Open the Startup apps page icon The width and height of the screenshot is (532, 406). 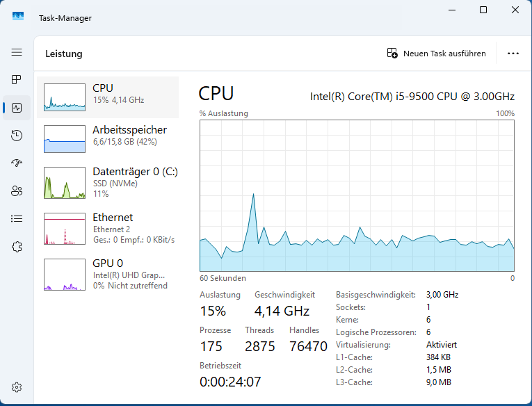coord(17,163)
